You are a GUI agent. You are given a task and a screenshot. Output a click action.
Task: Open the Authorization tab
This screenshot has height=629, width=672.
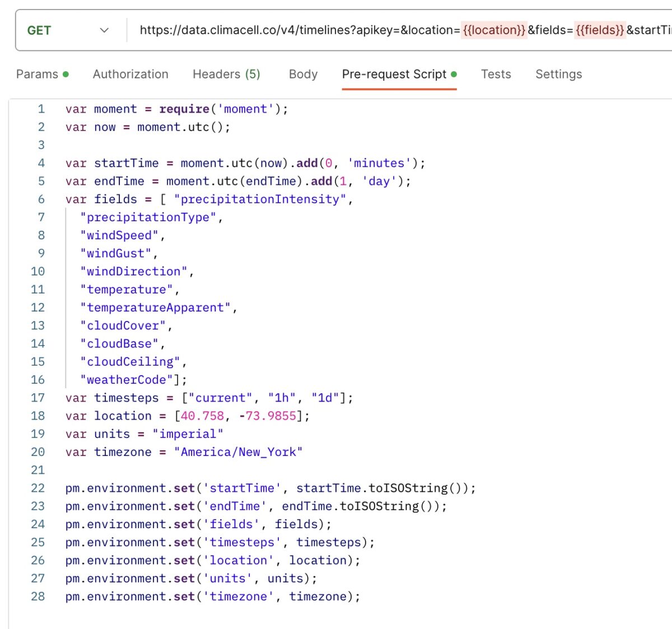pyautogui.click(x=130, y=73)
